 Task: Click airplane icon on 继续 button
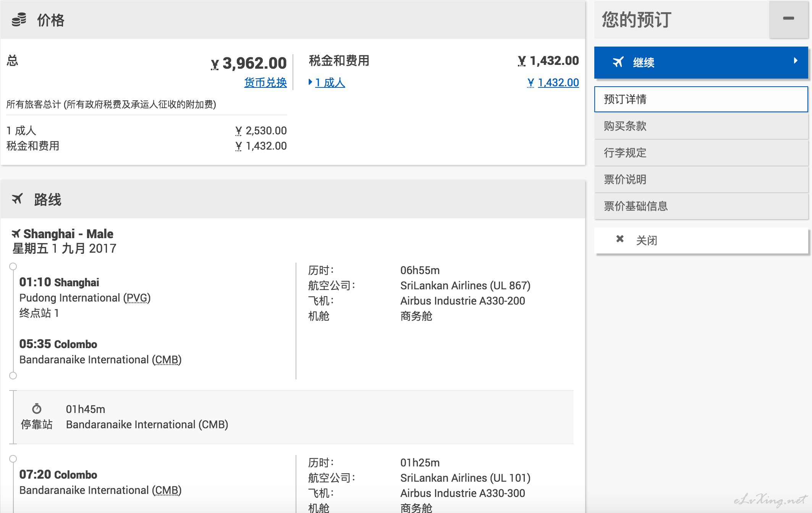(x=618, y=62)
